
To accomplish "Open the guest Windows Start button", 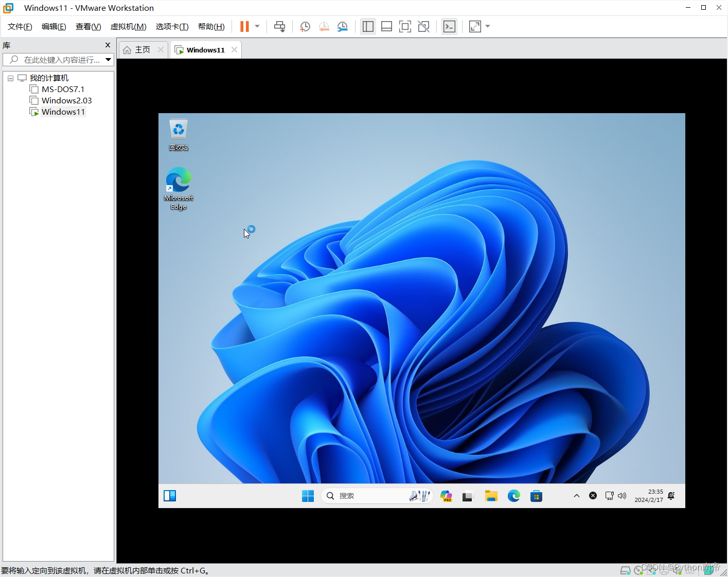I will (308, 496).
